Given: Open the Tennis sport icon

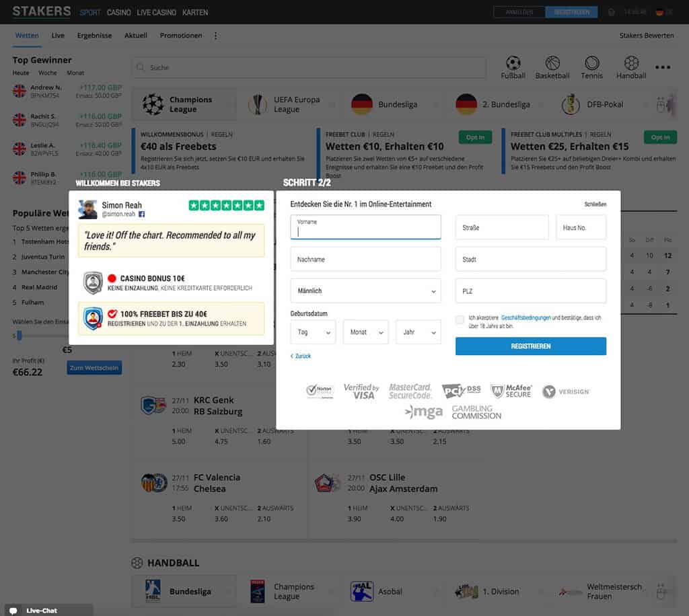Looking at the screenshot, I should [592, 67].
